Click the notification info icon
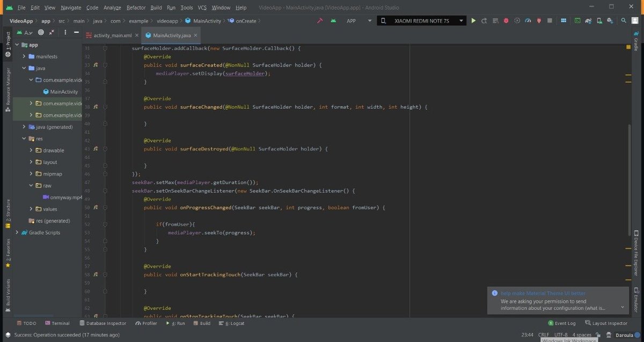 point(495,293)
